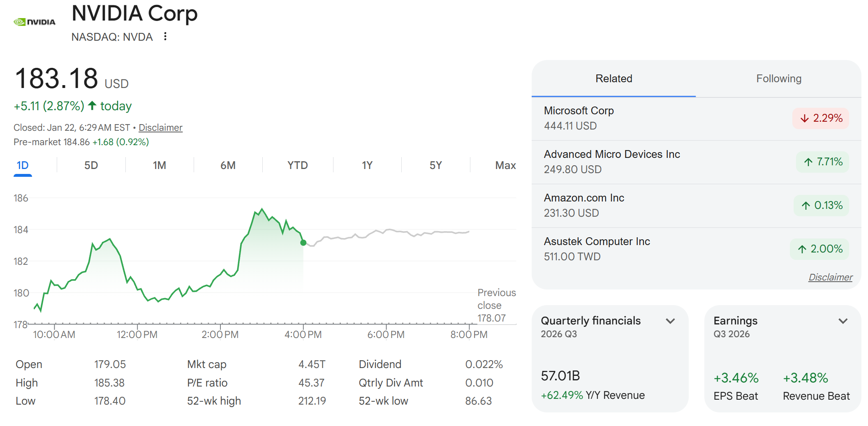Open the Disclaimer link near the closing time

click(x=160, y=127)
